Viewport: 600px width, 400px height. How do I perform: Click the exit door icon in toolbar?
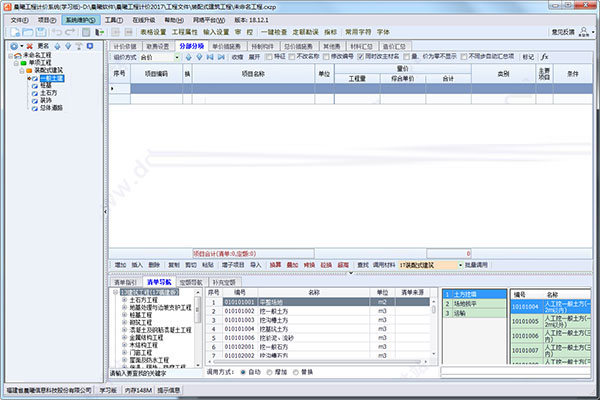tap(99, 33)
